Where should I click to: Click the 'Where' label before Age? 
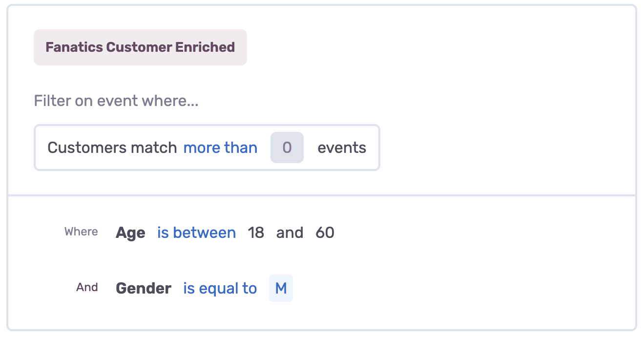(81, 232)
